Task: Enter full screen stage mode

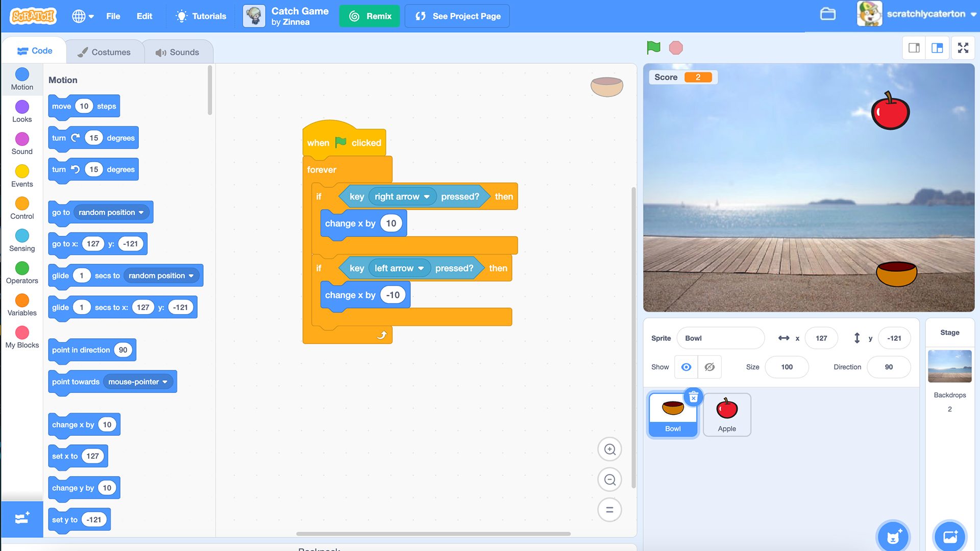Action: (963, 48)
